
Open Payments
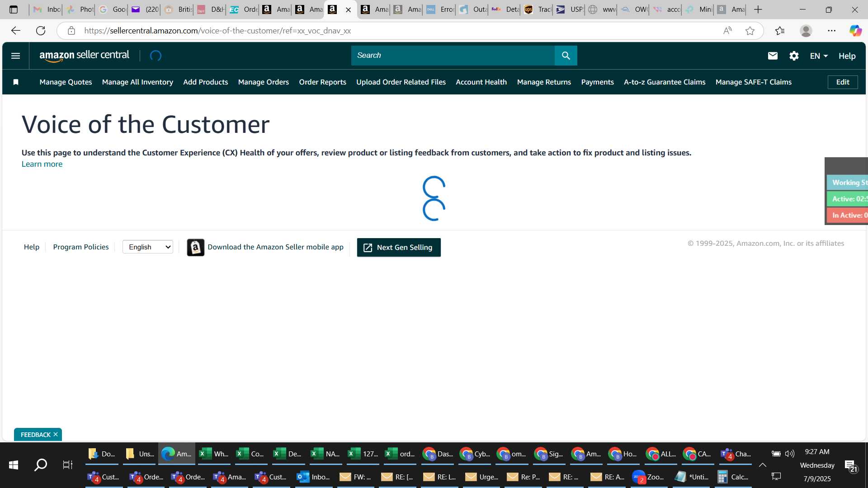pyautogui.click(x=597, y=82)
